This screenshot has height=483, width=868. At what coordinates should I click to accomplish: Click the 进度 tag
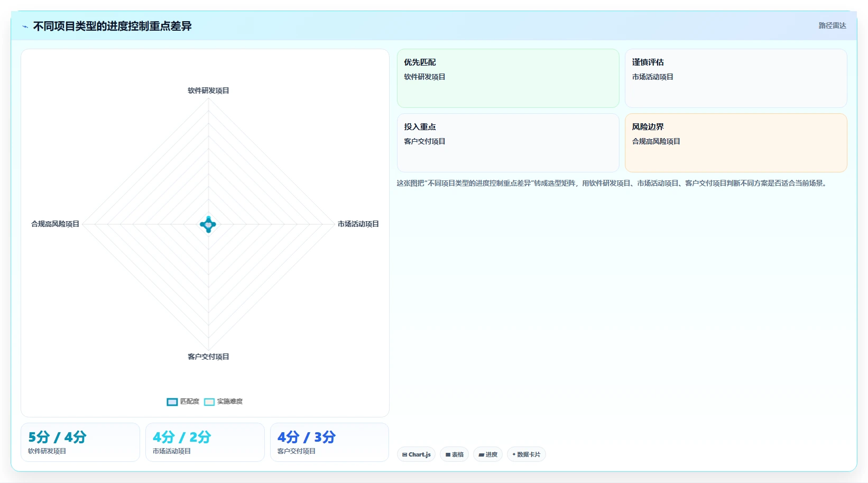coord(488,454)
